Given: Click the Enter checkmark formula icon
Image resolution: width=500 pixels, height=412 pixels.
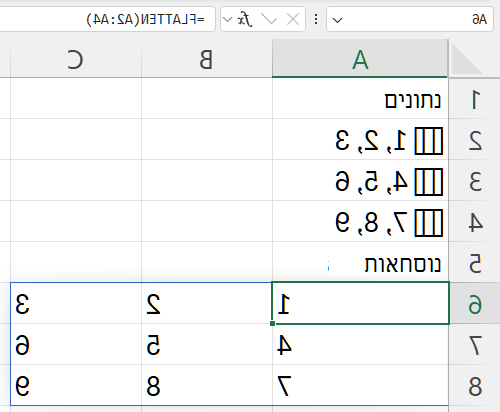Looking at the screenshot, I should [x=269, y=19].
